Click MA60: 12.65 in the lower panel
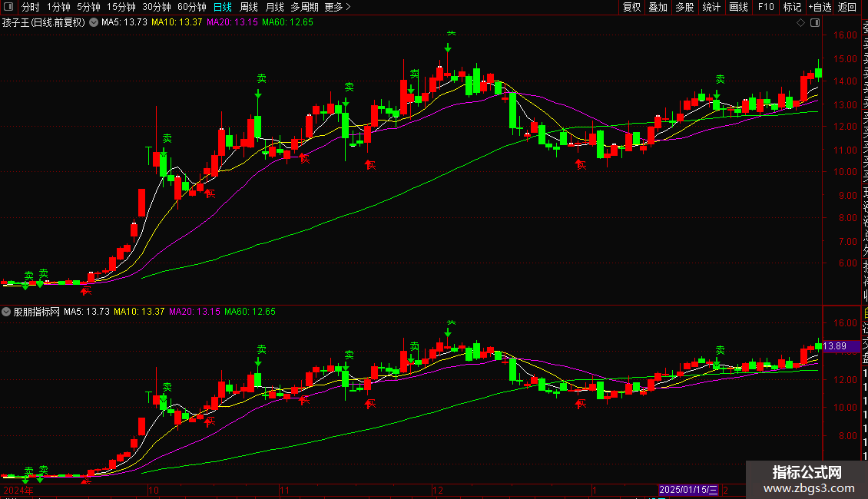Viewport: 868px width, 499px height. point(250,312)
